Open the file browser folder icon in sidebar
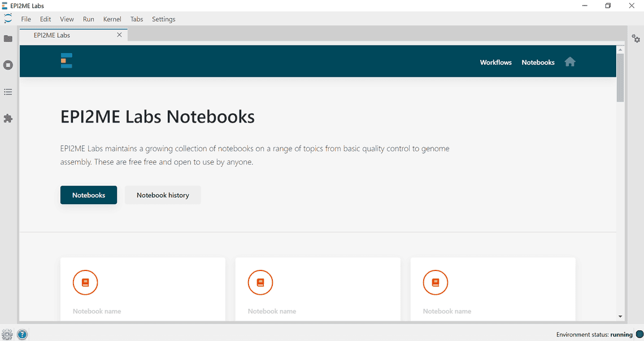The image size is (644, 341). coord(8,38)
